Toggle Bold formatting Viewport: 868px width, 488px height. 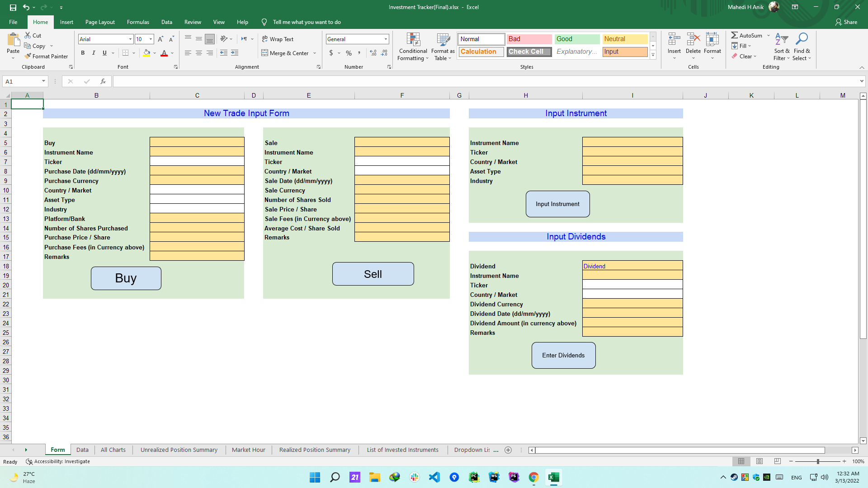tap(83, 53)
